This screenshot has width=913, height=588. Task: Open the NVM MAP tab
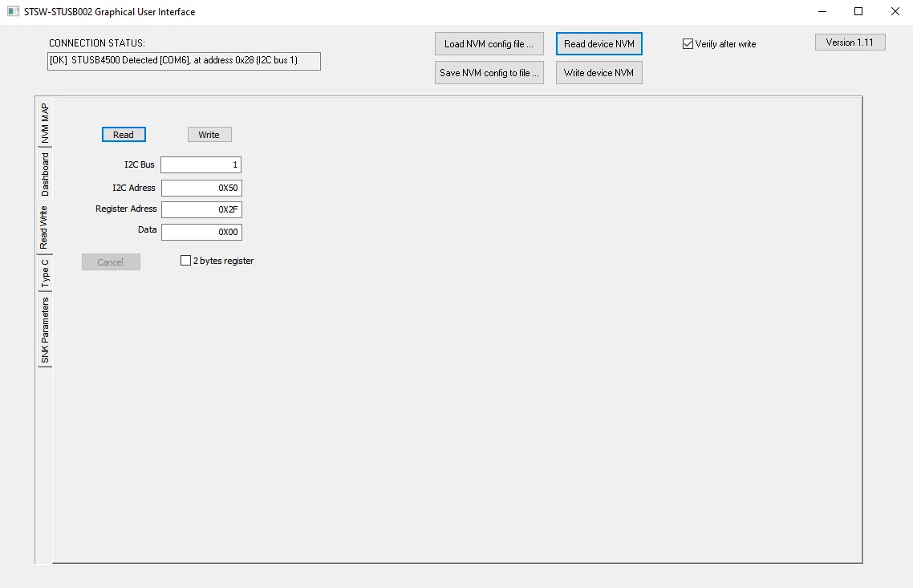[45, 123]
